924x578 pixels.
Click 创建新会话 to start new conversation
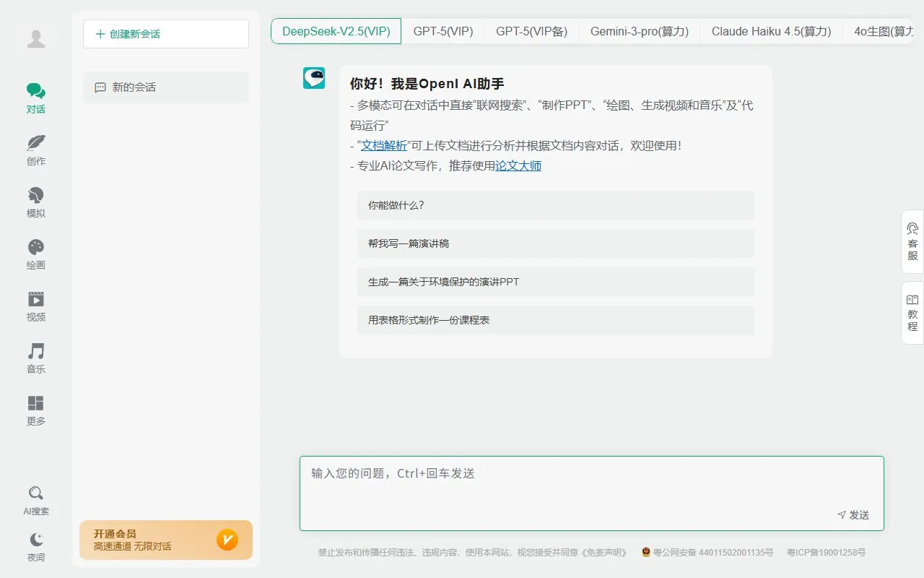(x=165, y=34)
